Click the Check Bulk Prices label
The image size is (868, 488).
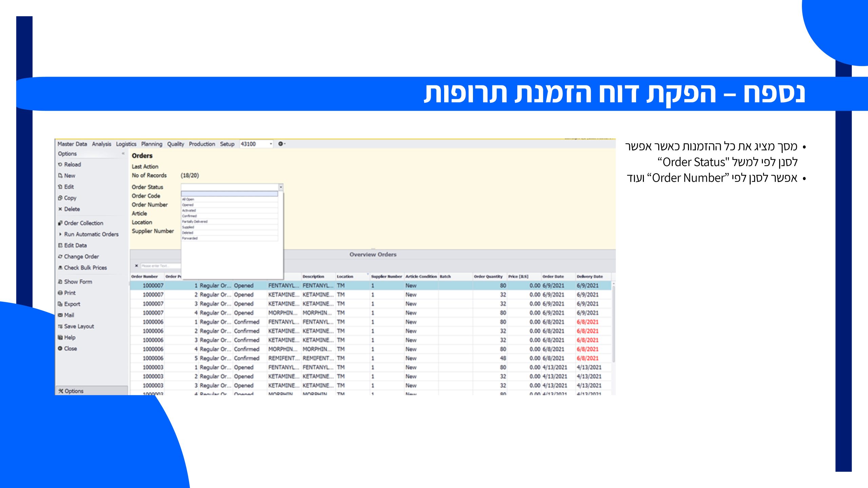coord(85,268)
